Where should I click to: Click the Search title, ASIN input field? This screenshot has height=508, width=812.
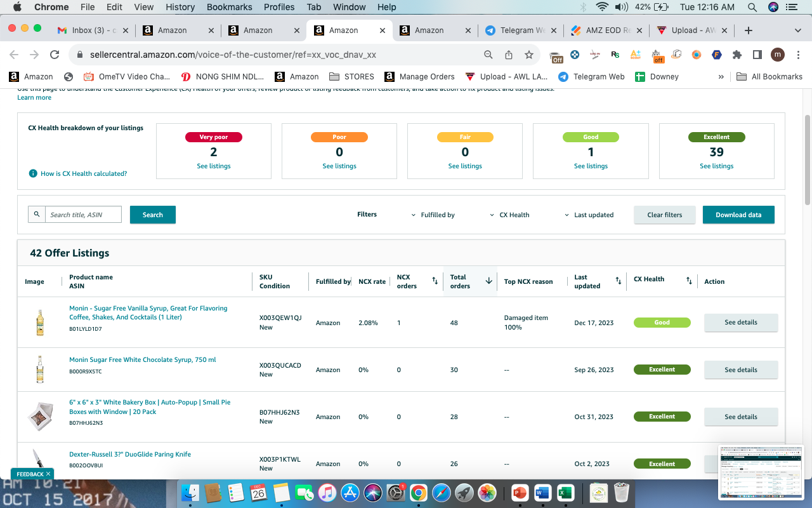point(83,215)
